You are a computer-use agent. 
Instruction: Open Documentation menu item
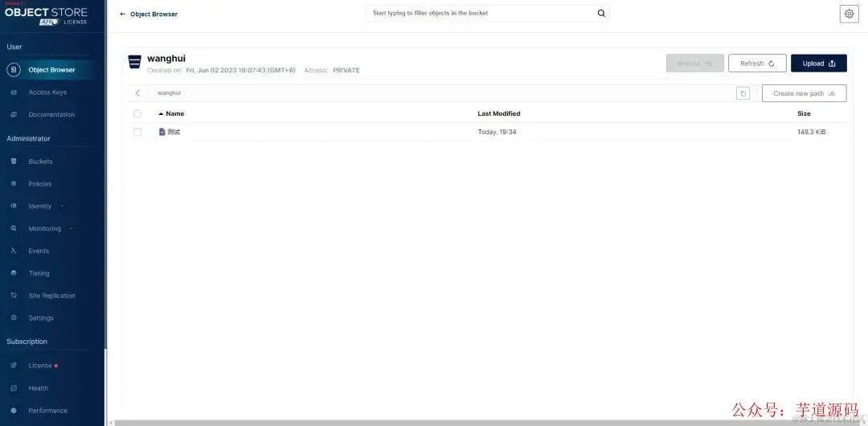(52, 115)
